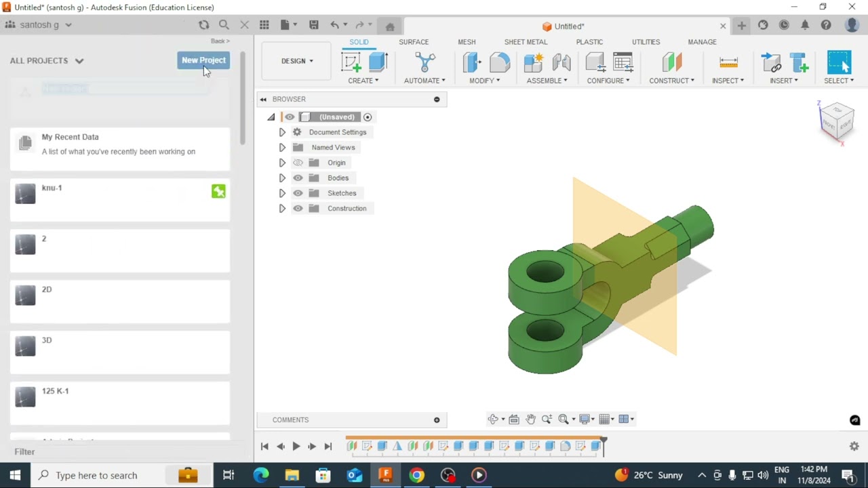868x488 pixels.
Task: Toggle visibility of the Unsaved root component
Action: pos(290,117)
